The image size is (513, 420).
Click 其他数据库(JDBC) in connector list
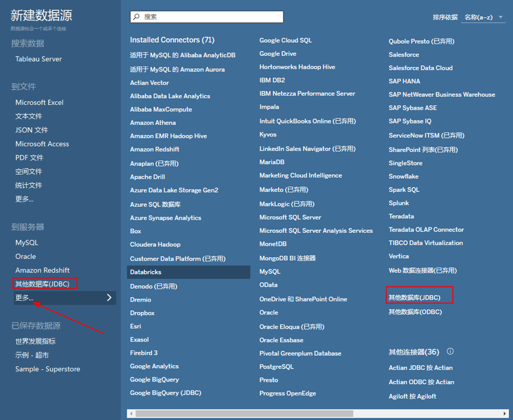pyautogui.click(x=414, y=298)
